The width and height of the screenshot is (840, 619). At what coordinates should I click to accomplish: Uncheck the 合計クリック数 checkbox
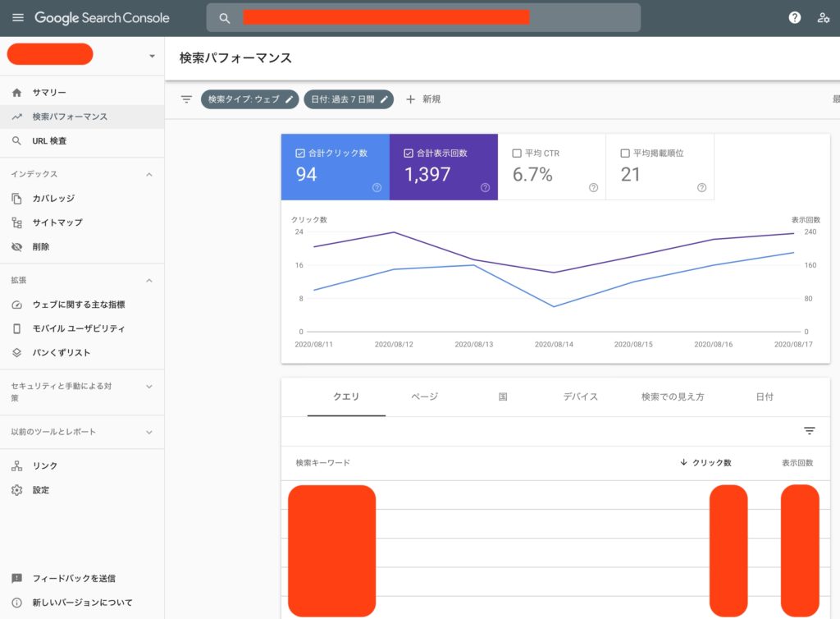click(x=300, y=154)
